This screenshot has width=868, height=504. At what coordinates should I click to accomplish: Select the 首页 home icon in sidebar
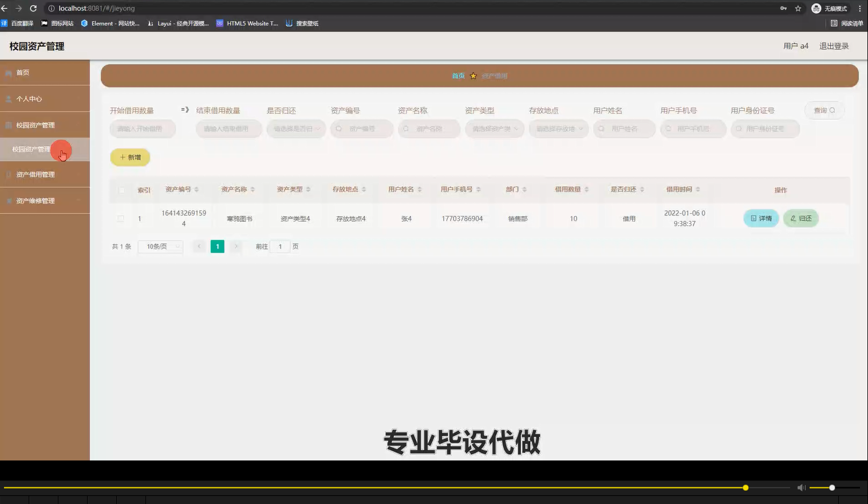click(9, 72)
